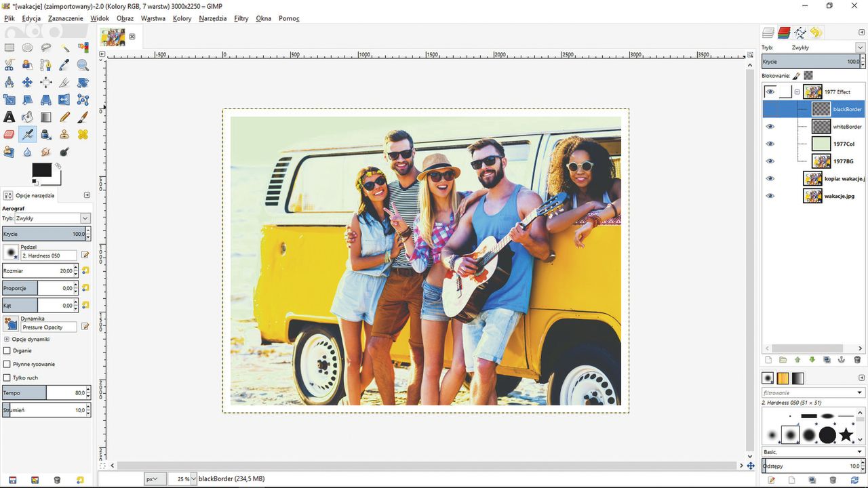Open the Basic brush preset dropdown
The width and height of the screenshot is (868, 488).
click(x=860, y=451)
